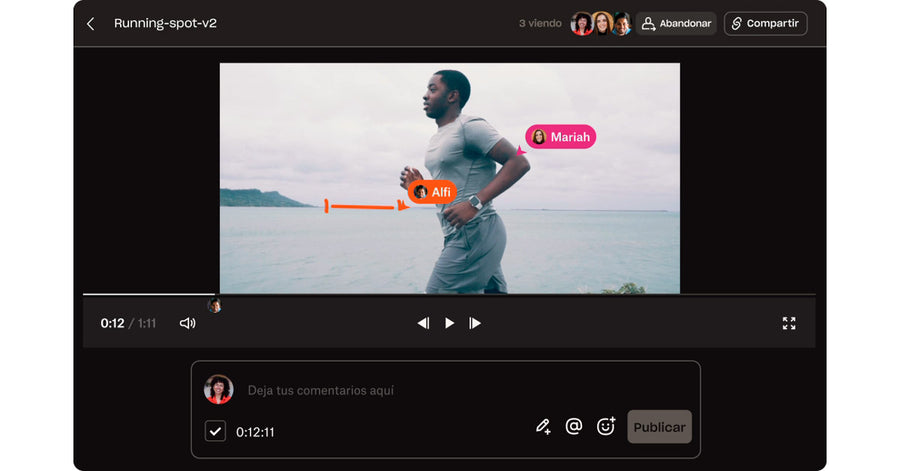900x471 pixels.
Task: Uncheck the timestamp checkbox
Action: (x=215, y=431)
